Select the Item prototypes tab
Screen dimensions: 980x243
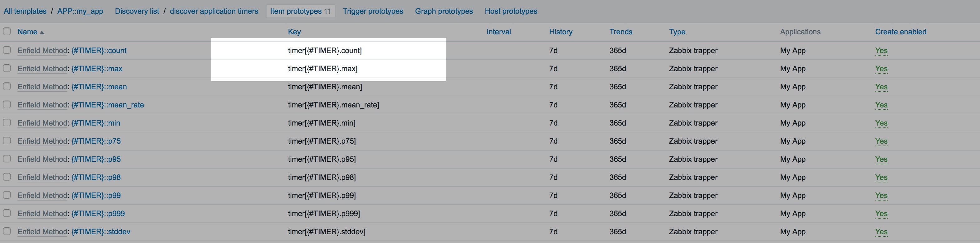pyautogui.click(x=301, y=11)
